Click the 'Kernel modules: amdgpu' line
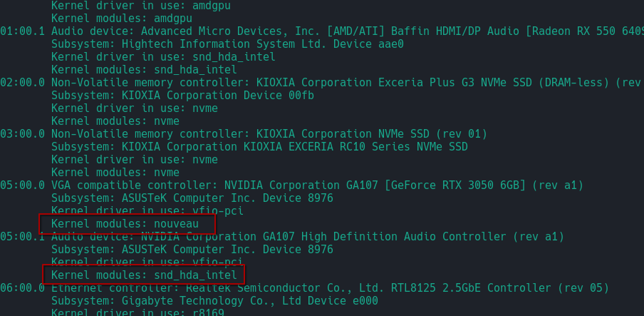 coord(122,19)
